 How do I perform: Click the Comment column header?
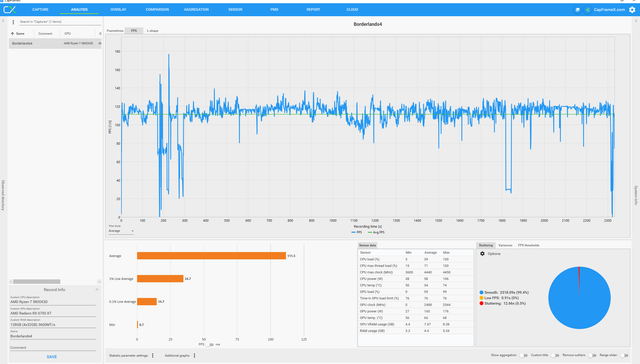pos(45,33)
